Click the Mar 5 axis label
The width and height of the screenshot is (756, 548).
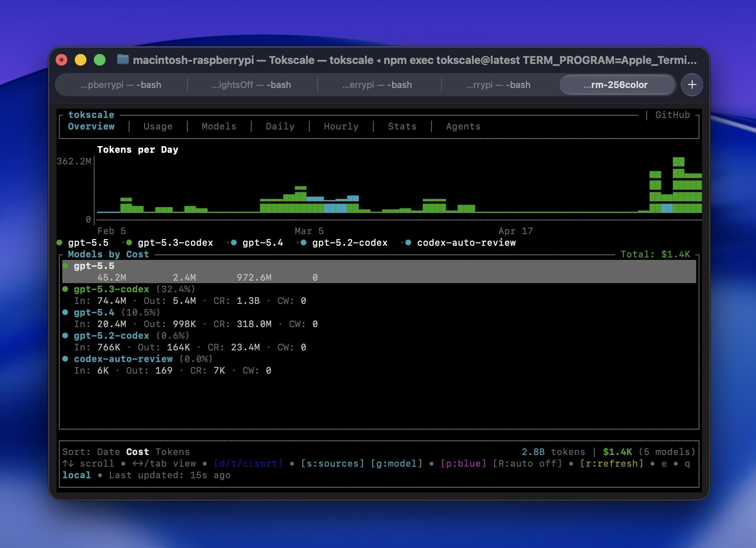309,231
